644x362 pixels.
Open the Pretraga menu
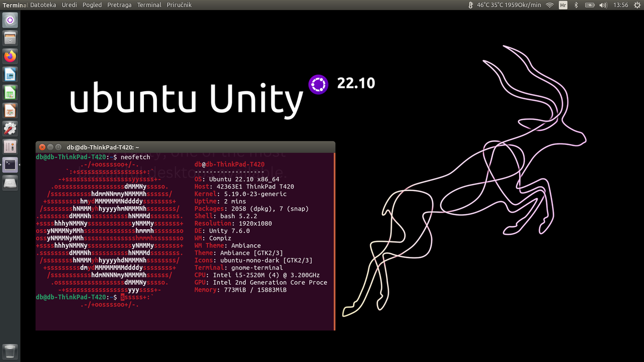(x=120, y=5)
